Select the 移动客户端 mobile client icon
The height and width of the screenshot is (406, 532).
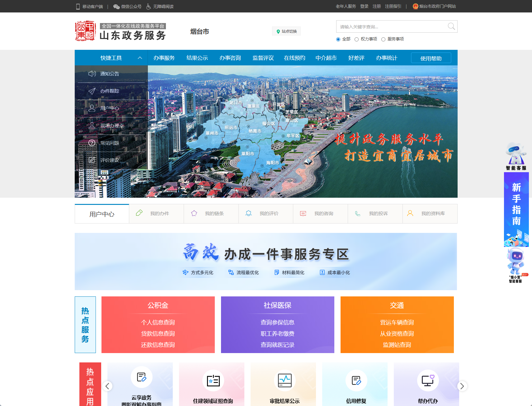77,6
